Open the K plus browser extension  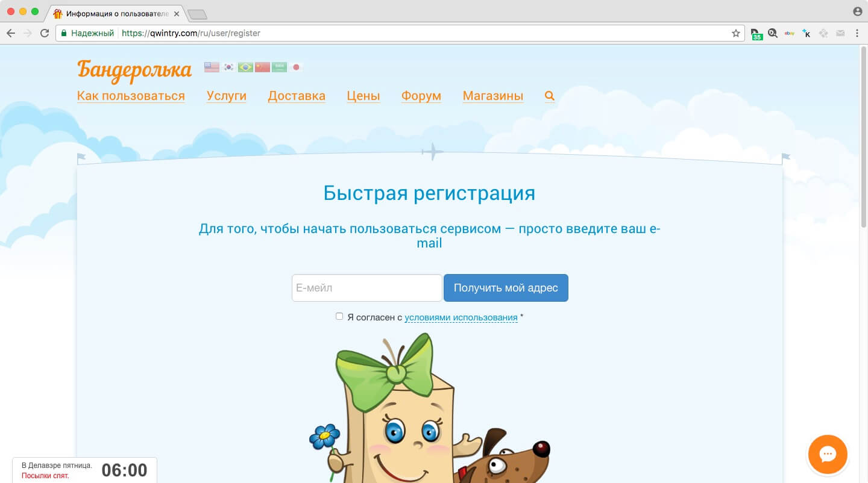[807, 34]
